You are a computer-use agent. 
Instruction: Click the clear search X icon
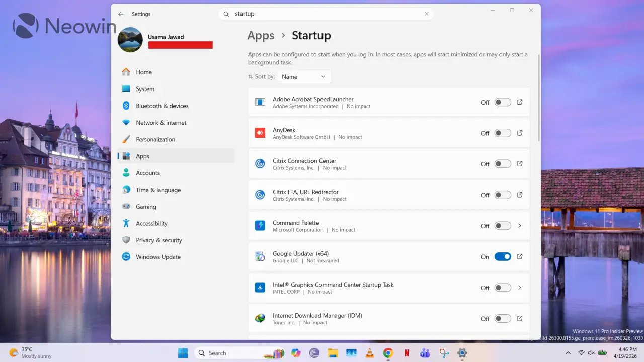coord(426,14)
